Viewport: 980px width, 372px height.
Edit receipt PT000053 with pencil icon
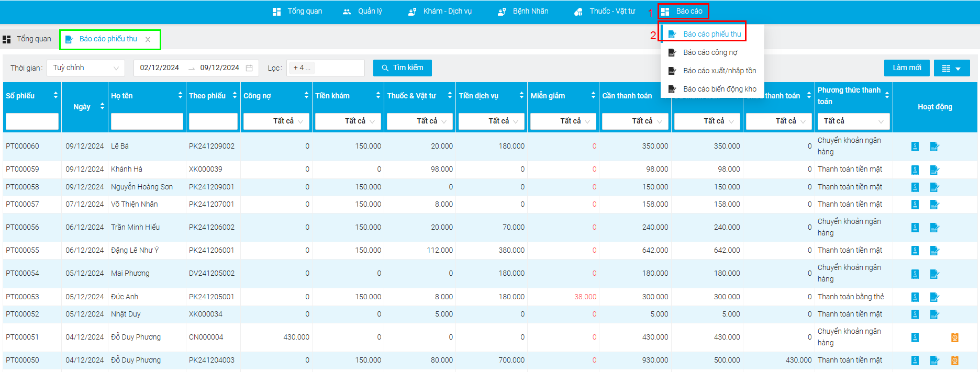point(934,297)
